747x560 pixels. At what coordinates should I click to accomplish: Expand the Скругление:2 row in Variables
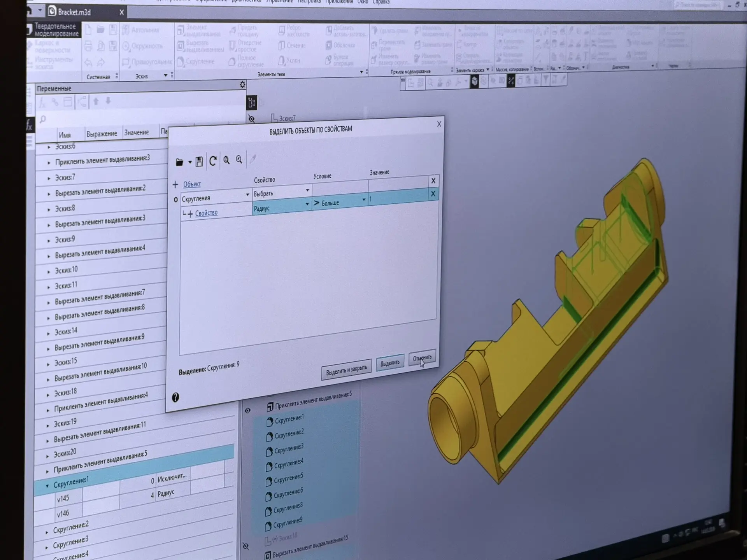pos(47,532)
